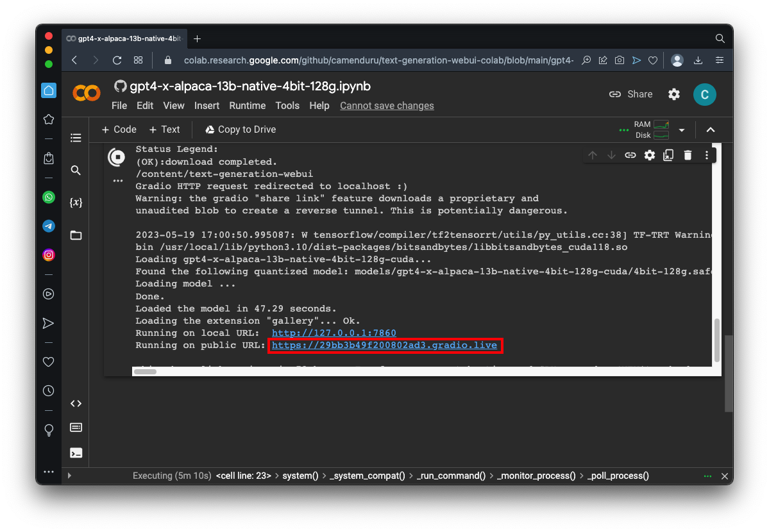
Task: Open the find and replace search panel
Action: pos(76,170)
